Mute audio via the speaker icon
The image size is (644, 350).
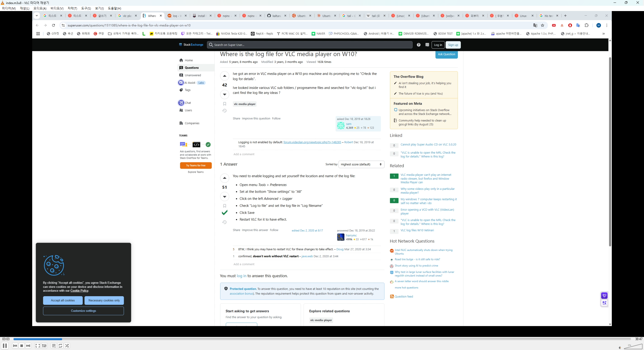620,348
